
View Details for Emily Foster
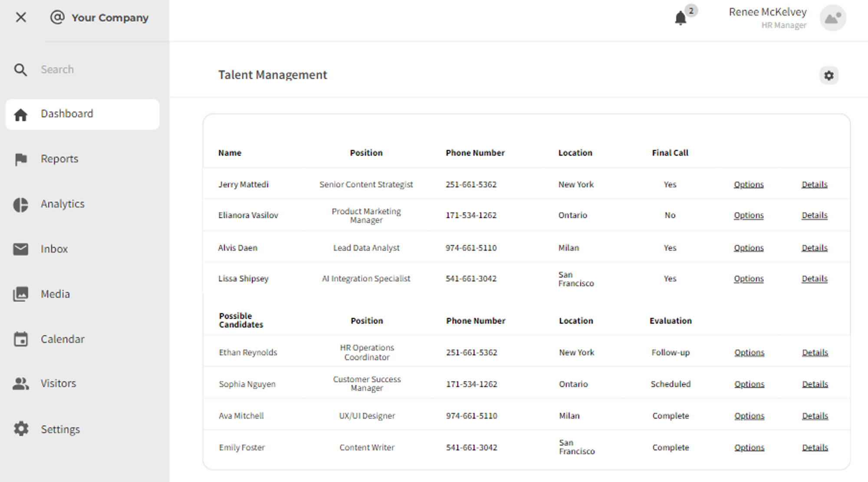point(815,447)
